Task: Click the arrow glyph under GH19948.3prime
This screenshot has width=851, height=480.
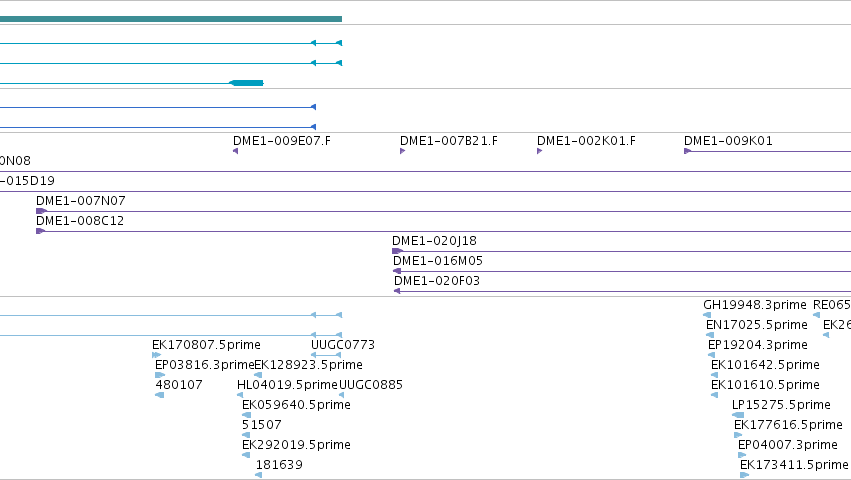Action: point(707,315)
